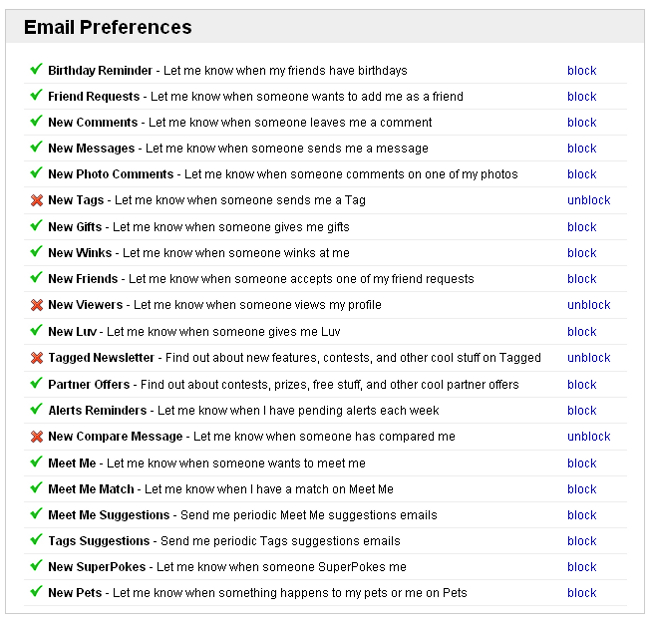Block Alerts Reminders weekly emails
Image resolution: width=650 pixels, height=618 pixels.
582,411
